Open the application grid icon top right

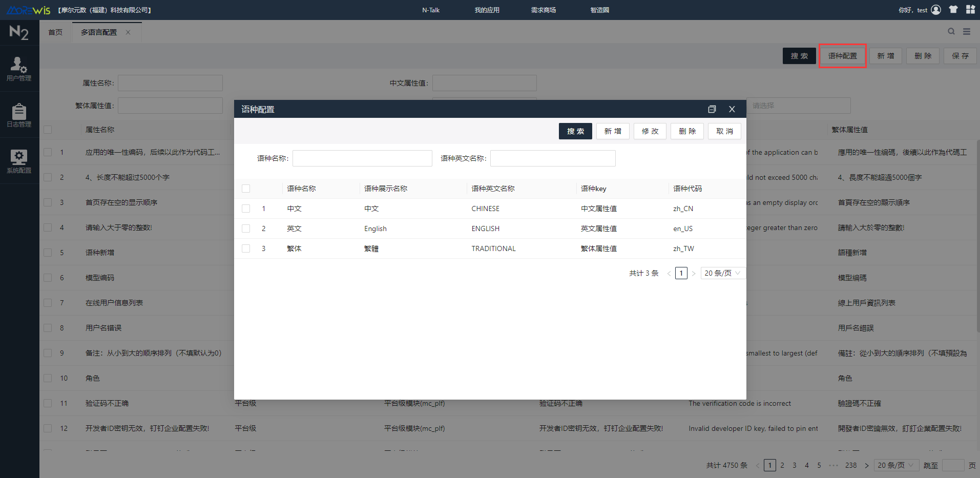point(971,9)
